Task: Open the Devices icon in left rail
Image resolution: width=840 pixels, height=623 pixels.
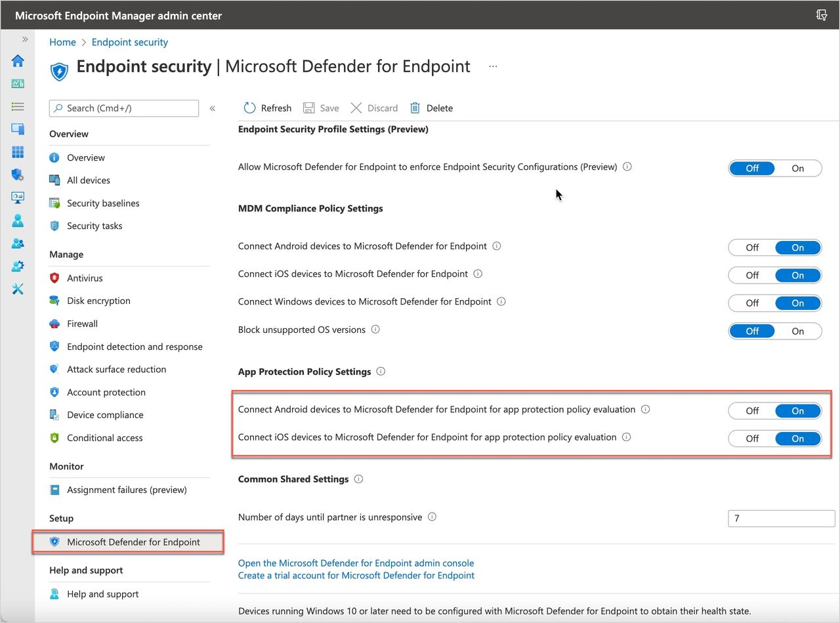Action: click(18, 129)
